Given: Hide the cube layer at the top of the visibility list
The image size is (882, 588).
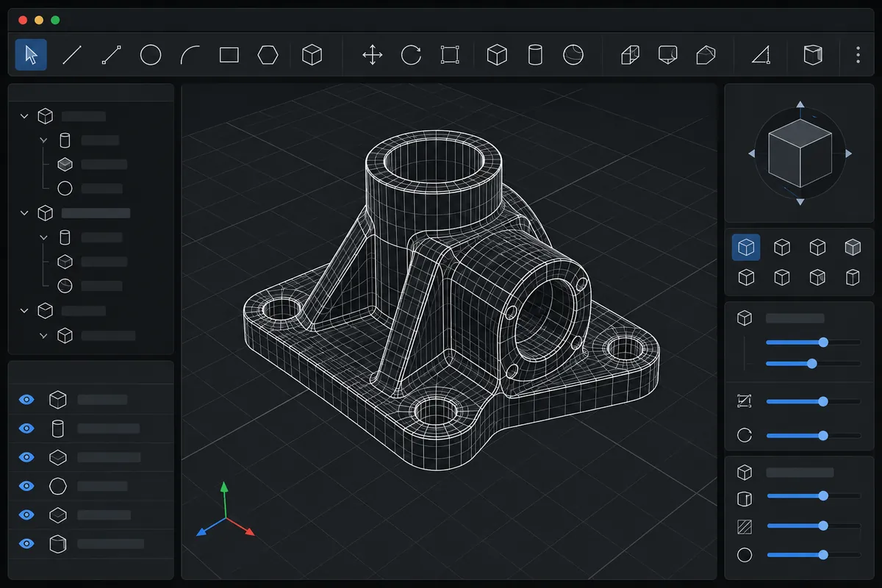Looking at the screenshot, I should click(26, 400).
